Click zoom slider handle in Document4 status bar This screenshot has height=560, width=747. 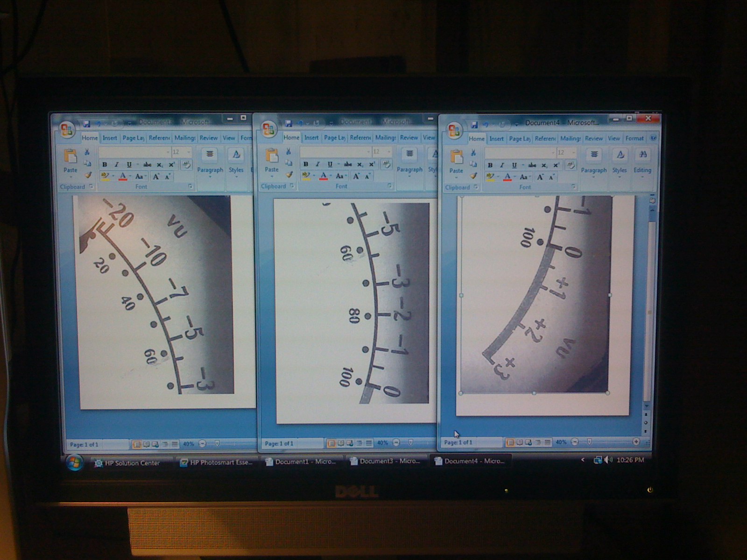tap(589, 441)
